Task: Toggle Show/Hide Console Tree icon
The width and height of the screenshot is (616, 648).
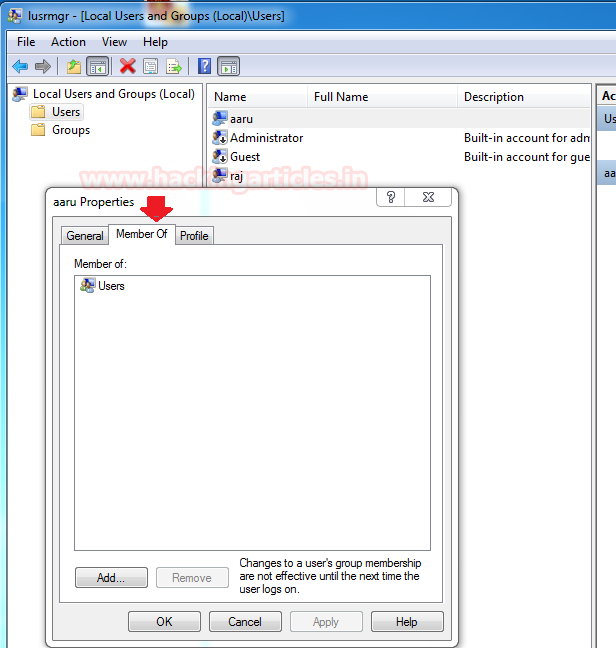Action: (98, 66)
